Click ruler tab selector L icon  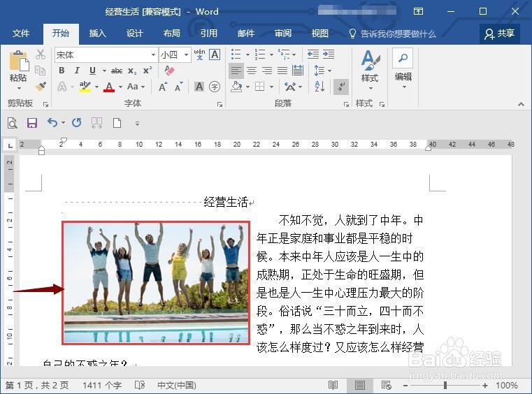(x=10, y=146)
